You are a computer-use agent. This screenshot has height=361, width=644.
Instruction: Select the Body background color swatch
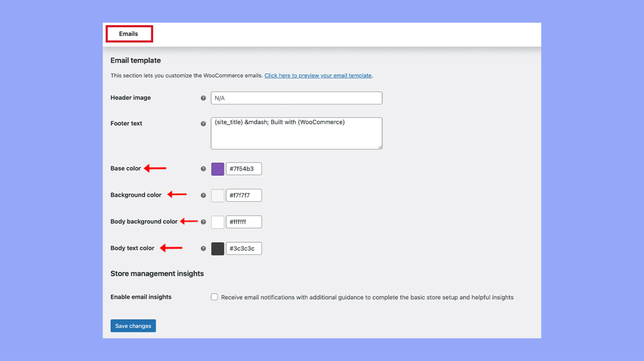(217, 222)
